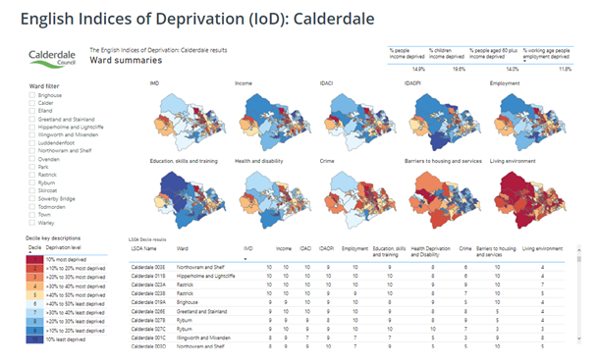Select row Calderdale 019A
This screenshot has height=364, width=599.
[347, 302]
